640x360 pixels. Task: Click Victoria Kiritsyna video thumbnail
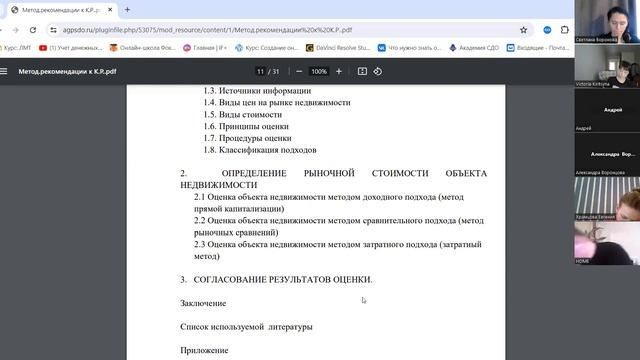pyautogui.click(x=607, y=66)
